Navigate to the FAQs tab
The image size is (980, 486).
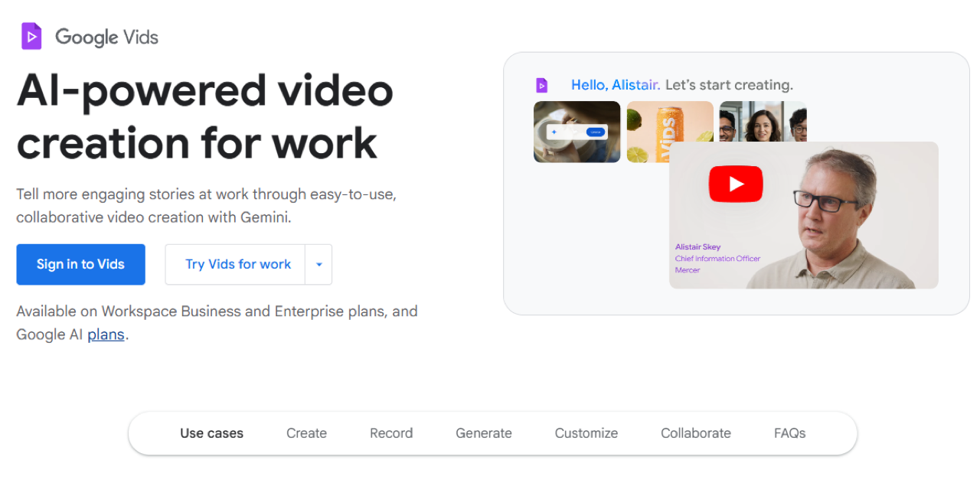coord(790,433)
